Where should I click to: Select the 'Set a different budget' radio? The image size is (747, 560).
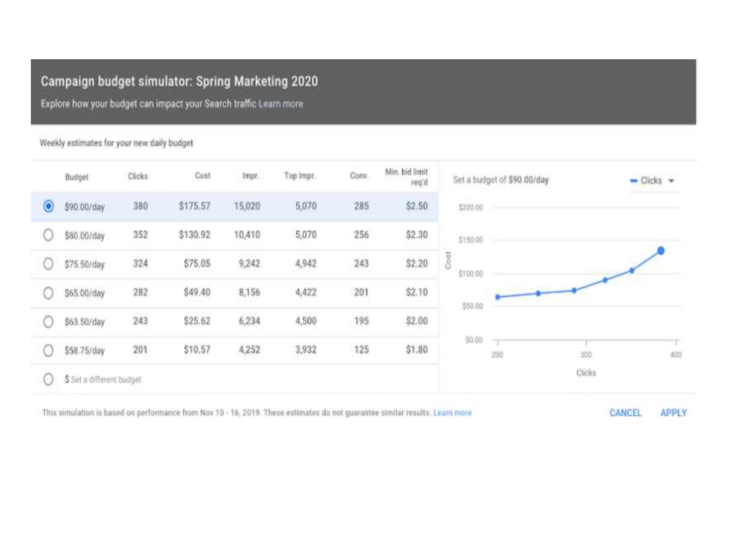point(48,379)
